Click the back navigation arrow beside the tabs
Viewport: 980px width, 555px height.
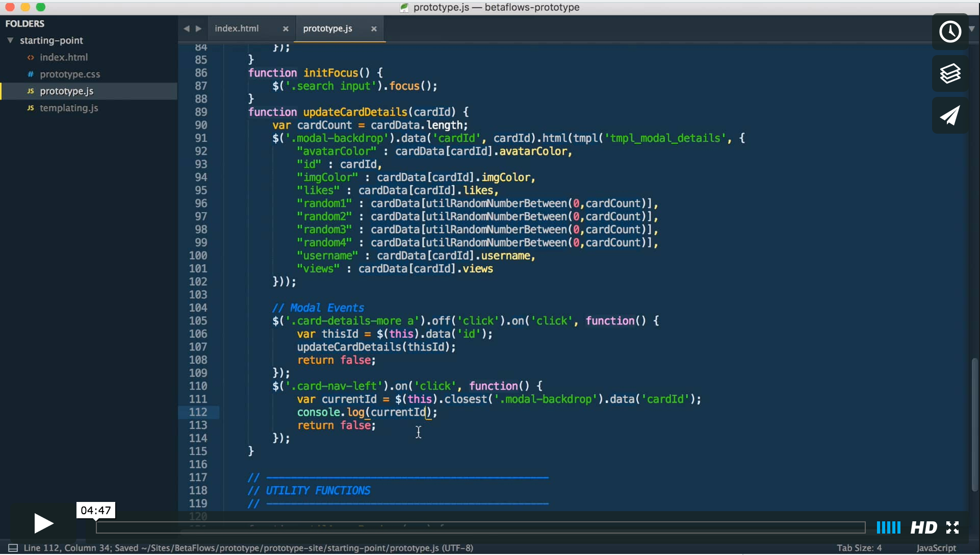pyautogui.click(x=186, y=29)
